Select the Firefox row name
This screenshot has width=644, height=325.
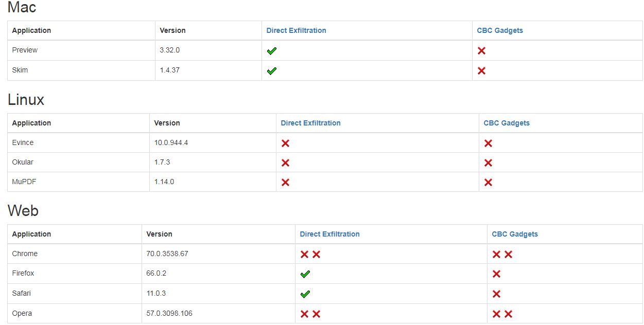[x=23, y=273]
